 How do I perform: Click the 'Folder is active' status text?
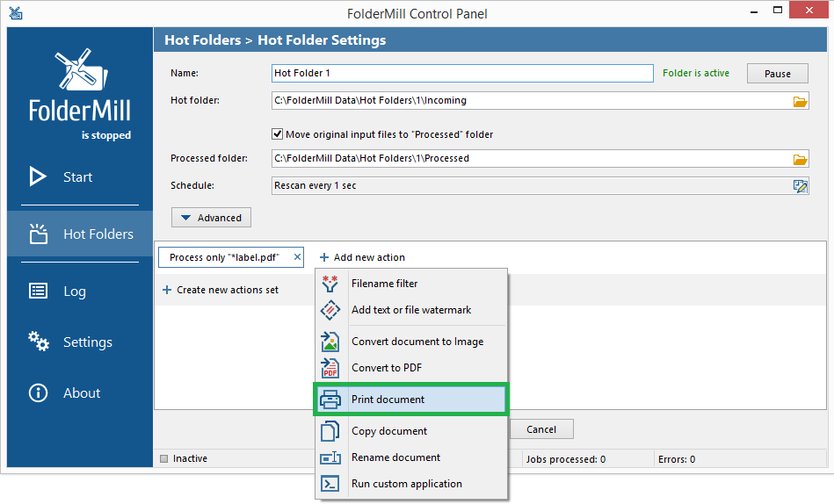point(696,73)
